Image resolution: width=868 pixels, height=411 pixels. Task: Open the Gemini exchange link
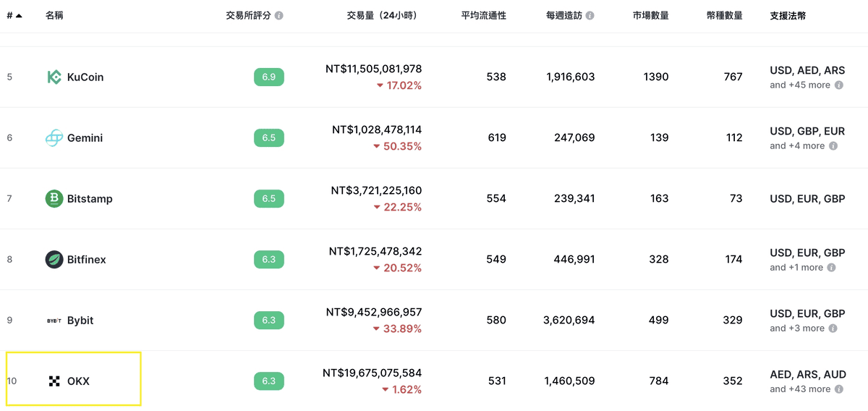(85, 137)
